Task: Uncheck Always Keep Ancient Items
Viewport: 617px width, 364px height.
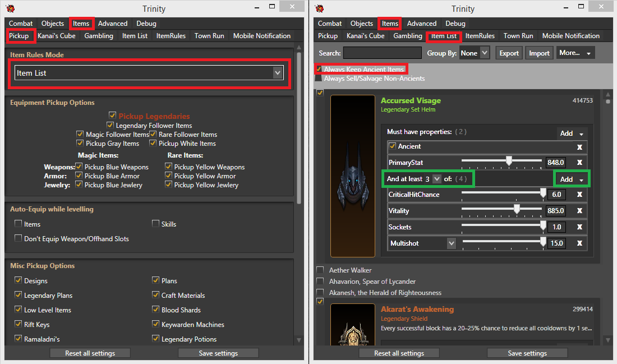Action: (x=319, y=69)
